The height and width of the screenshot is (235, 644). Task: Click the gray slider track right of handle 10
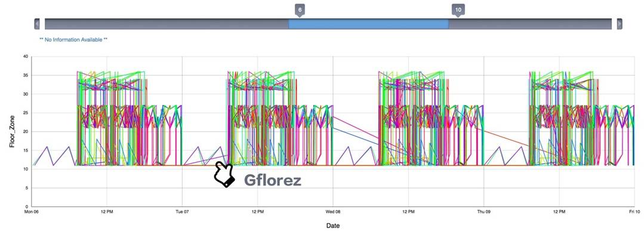pyautogui.click(x=530, y=24)
